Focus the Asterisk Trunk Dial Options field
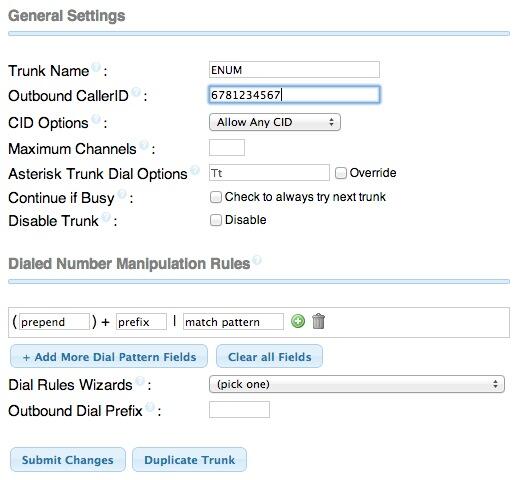 [269, 173]
